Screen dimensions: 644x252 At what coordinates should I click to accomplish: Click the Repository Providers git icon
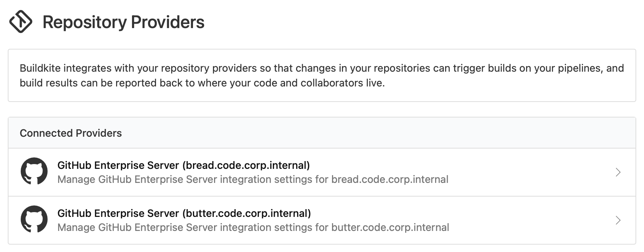pyautogui.click(x=21, y=22)
